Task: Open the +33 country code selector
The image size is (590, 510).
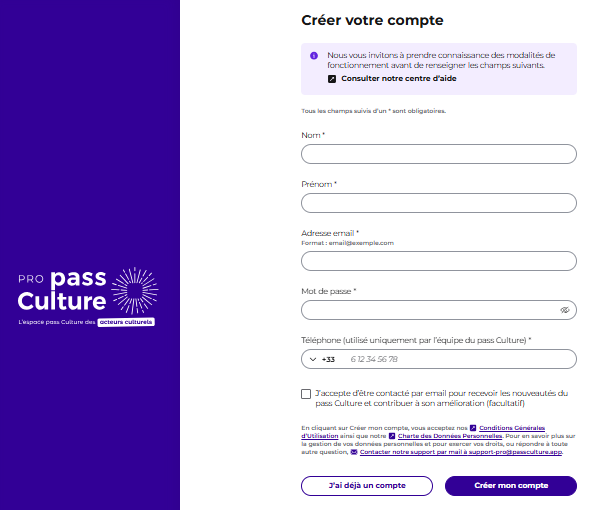Action: (322, 359)
